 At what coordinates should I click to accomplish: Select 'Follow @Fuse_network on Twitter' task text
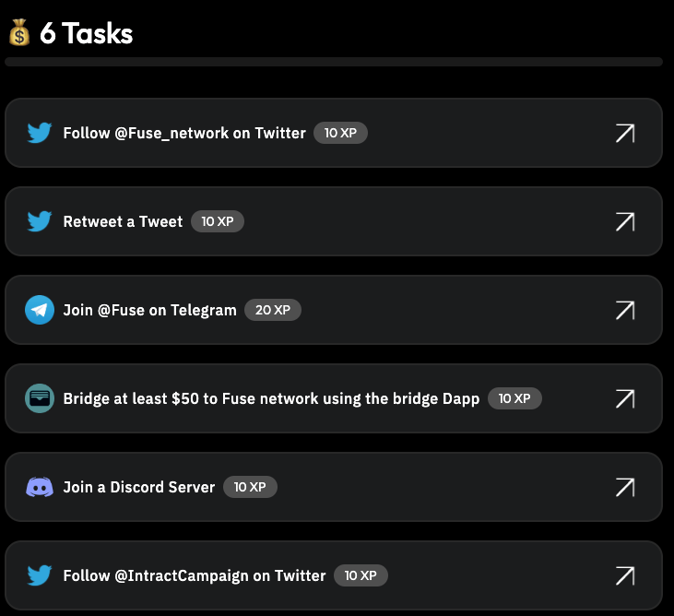[x=184, y=134]
